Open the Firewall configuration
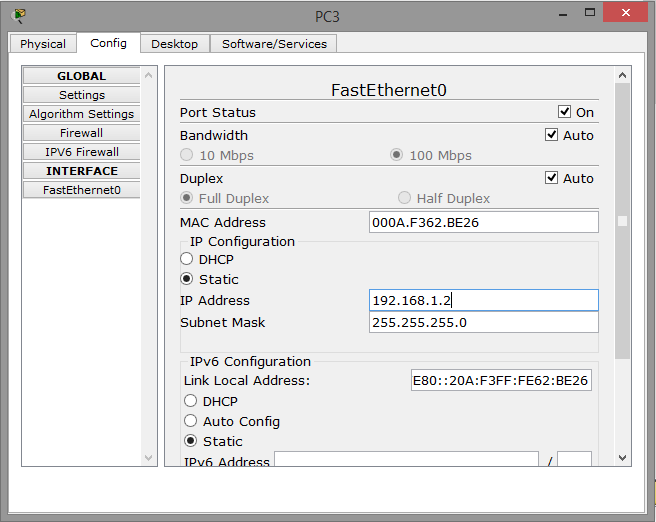 coord(82,133)
